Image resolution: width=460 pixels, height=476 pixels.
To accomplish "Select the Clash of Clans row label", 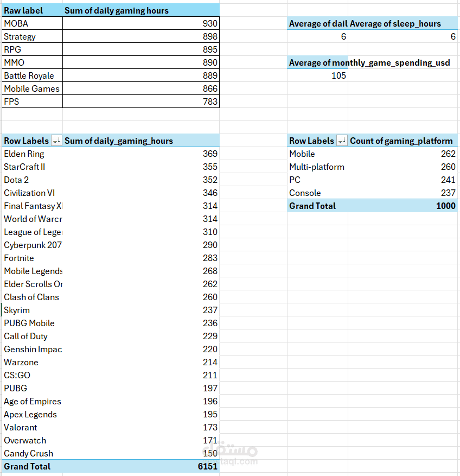I will (32, 297).
